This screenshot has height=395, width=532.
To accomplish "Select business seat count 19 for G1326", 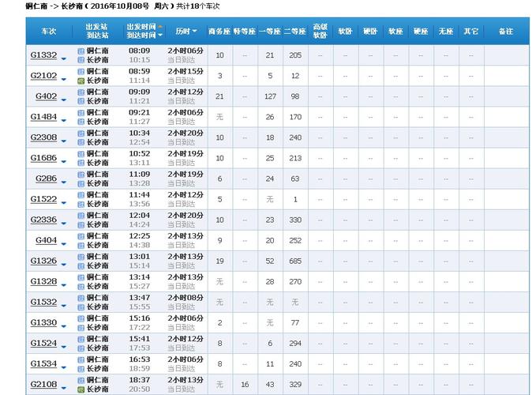I will tap(219, 261).
